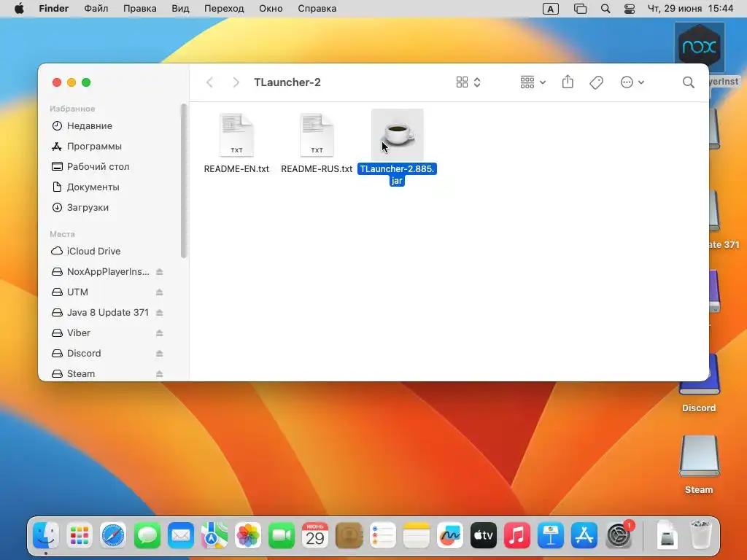Open the Finder search magnifier
Viewport: 747px width, 560px height.
689,82
